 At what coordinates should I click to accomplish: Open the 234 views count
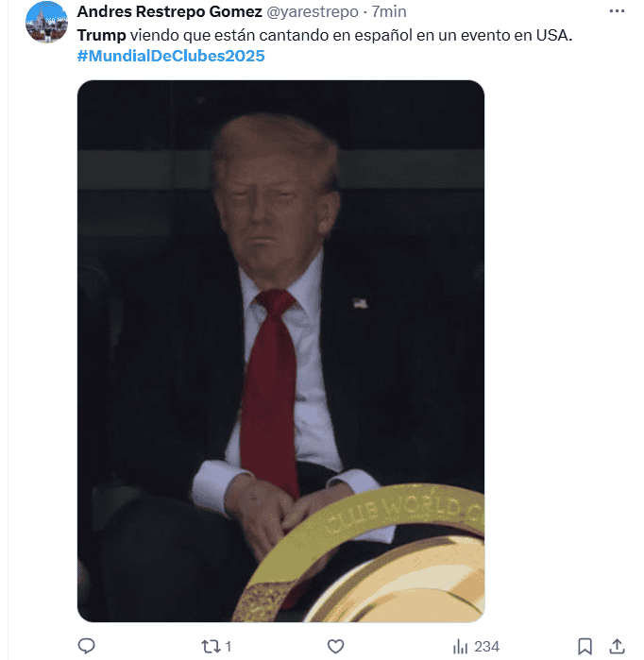pyautogui.click(x=486, y=646)
